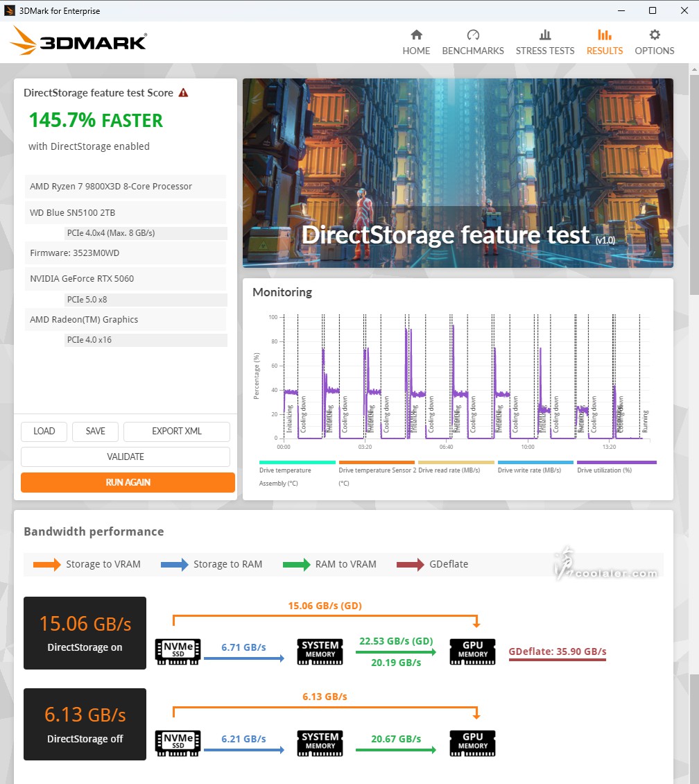
Task: Export the result with EXPORT XML
Action: [x=177, y=432]
